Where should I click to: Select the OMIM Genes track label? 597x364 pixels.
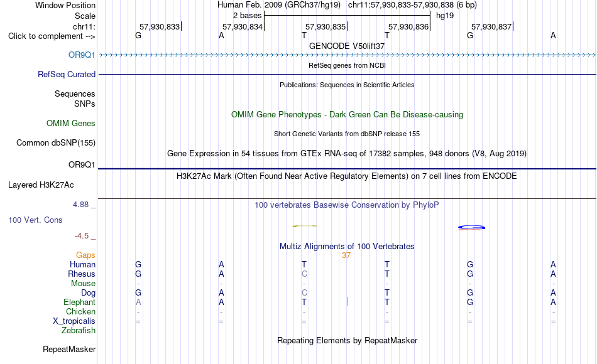pos(70,123)
